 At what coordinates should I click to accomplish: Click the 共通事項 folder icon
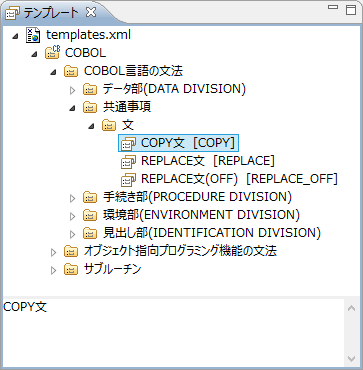[90, 107]
